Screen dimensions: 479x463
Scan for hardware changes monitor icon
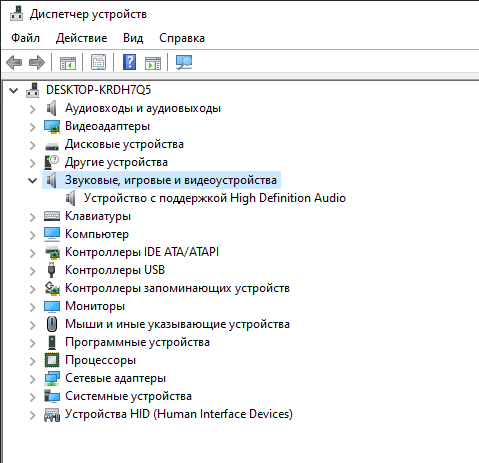184,62
